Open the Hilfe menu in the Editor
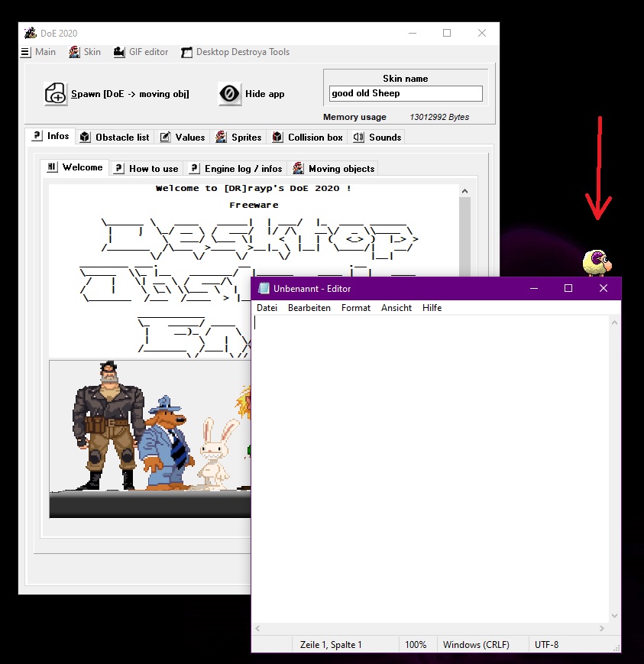 (x=432, y=308)
